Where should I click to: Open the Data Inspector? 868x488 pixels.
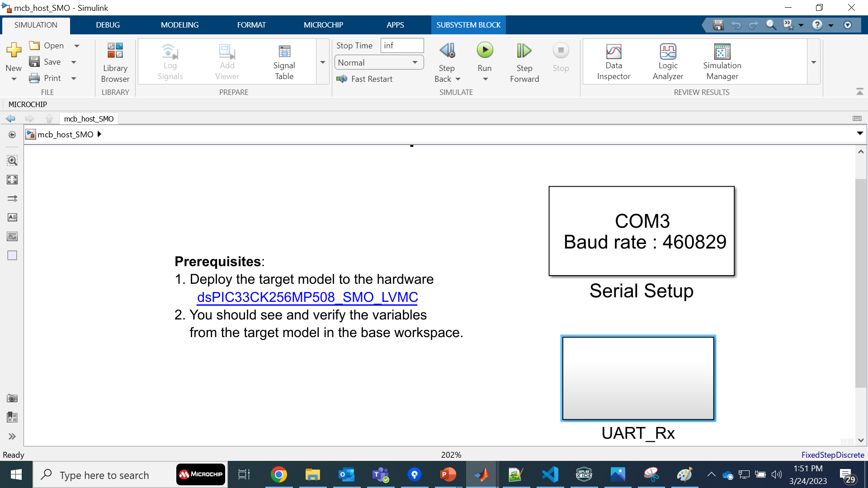click(613, 62)
